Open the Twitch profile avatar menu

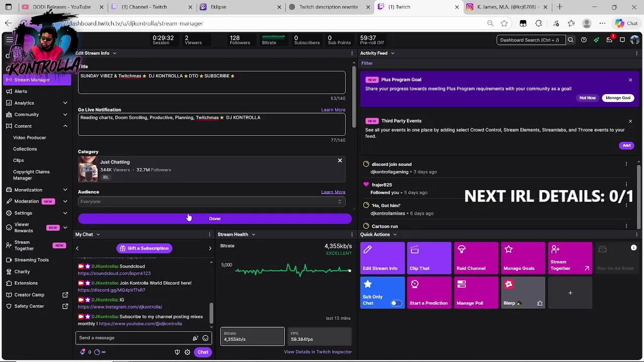(635, 40)
